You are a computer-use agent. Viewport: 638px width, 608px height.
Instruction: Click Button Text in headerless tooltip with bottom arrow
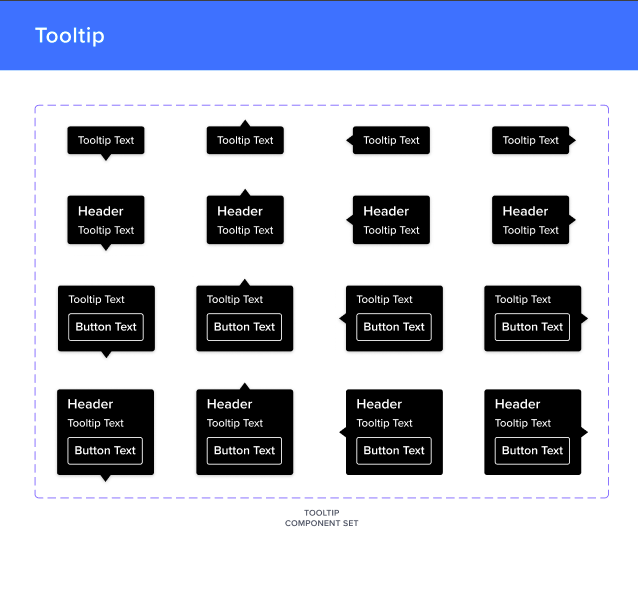[x=106, y=327]
